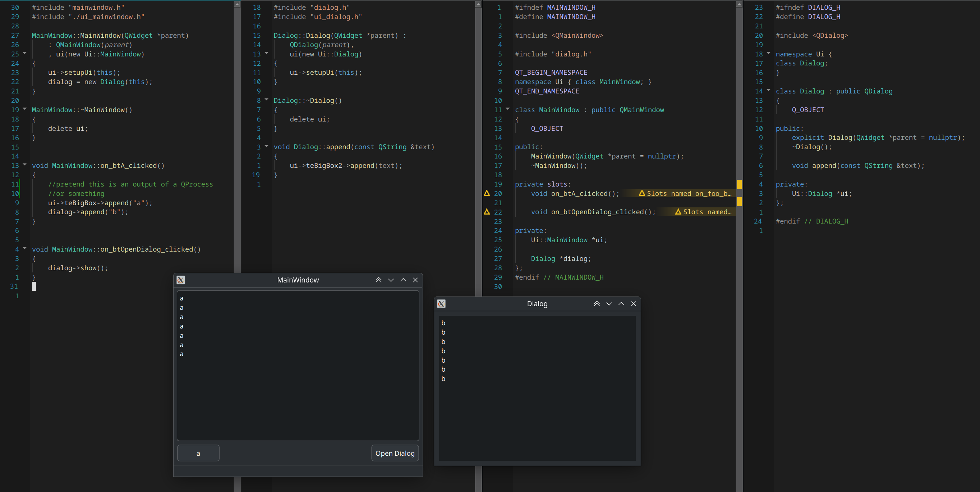Click 'explicit Dialog(QWidget *parent = nullptr);' line
The height and width of the screenshot is (492, 980).
pos(878,138)
